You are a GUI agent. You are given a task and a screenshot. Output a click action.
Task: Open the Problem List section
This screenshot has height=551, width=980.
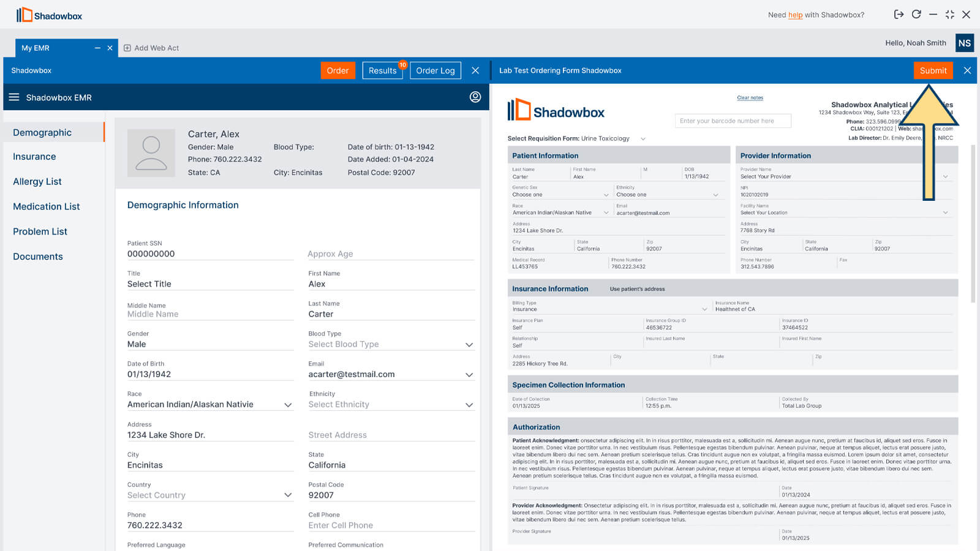click(x=40, y=231)
